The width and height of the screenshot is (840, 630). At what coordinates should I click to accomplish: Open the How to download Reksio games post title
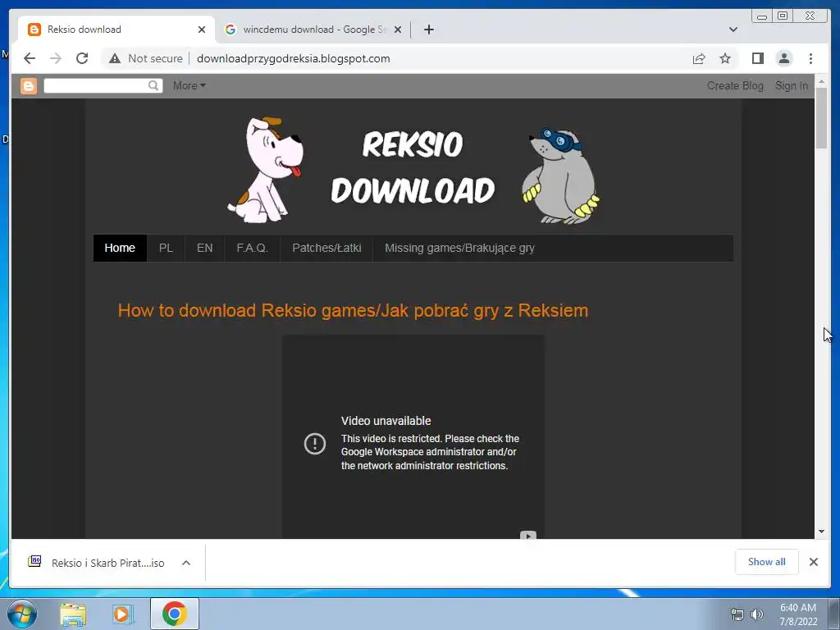[x=353, y=311]
